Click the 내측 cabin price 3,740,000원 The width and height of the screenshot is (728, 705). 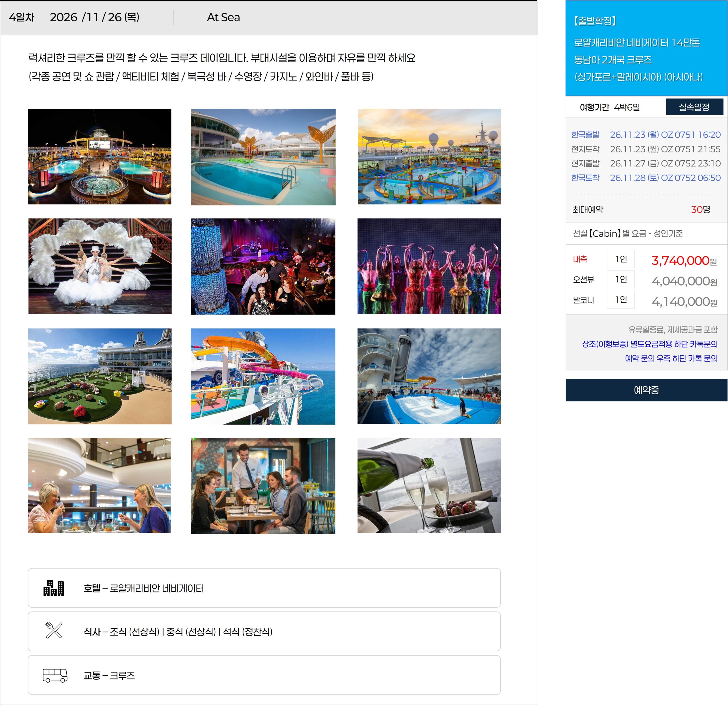coord(684,261)
